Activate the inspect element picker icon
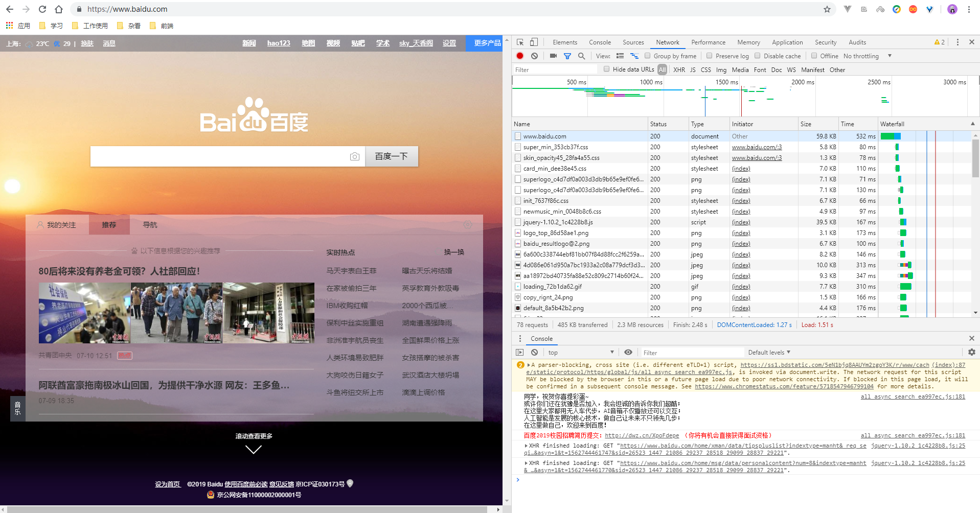This screenshot has width=980, height=513. point(520,42)
